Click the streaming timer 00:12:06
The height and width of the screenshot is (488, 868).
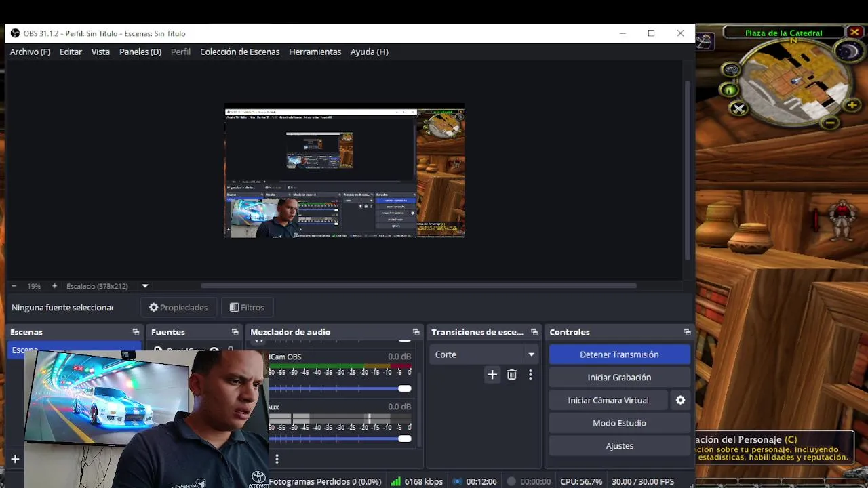coord(481,481)
